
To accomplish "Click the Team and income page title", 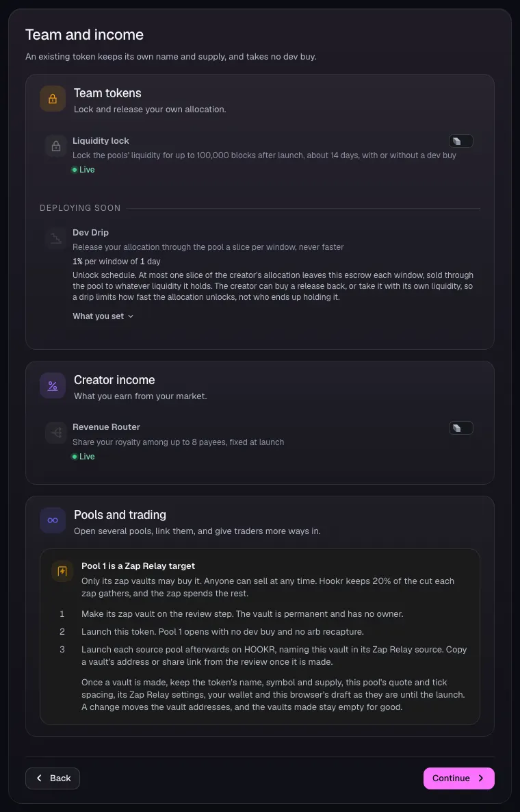I will coord(84,35).
